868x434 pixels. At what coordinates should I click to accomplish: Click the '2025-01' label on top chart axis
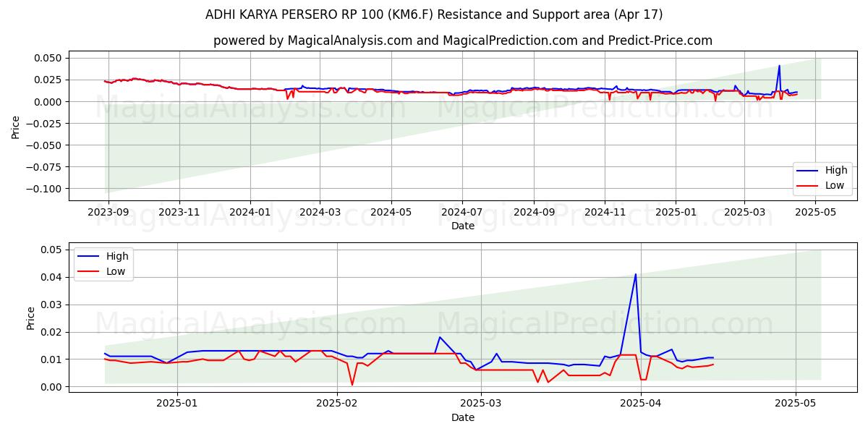tap(676, 212)
